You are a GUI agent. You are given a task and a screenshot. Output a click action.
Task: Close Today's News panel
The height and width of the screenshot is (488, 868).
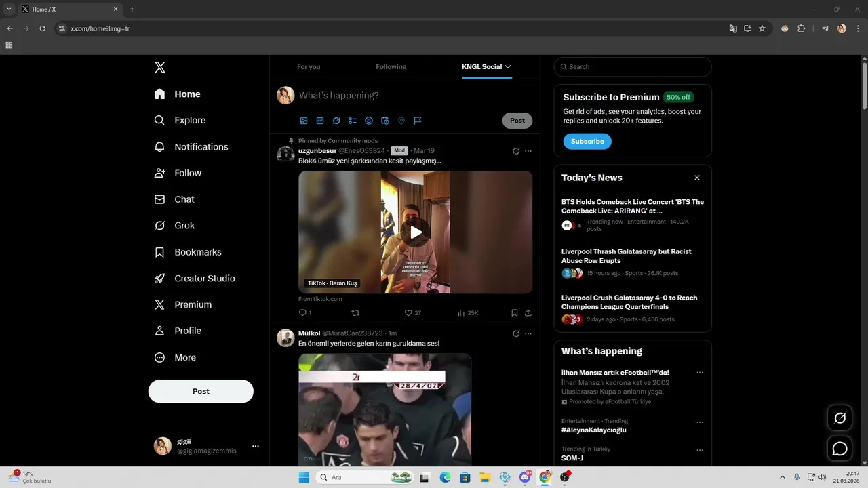click(697, 178)
